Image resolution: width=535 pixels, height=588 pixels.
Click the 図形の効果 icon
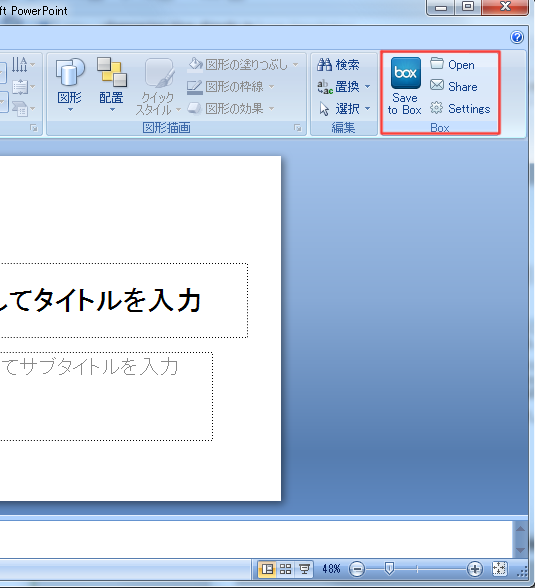(195, 109)
